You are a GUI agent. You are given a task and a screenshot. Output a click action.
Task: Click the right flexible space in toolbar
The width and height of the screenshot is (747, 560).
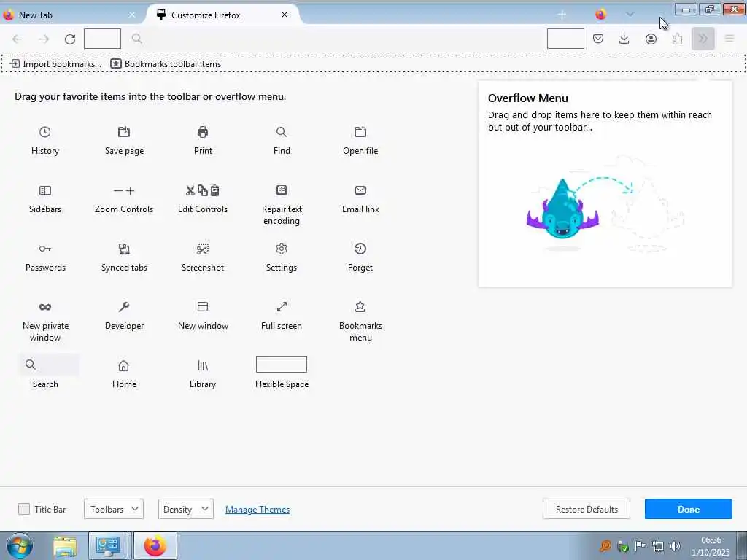click(x=565, y=39)
